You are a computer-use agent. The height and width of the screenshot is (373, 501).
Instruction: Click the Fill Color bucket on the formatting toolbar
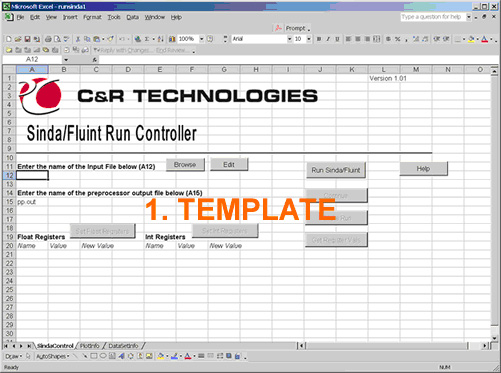[471, 39]
